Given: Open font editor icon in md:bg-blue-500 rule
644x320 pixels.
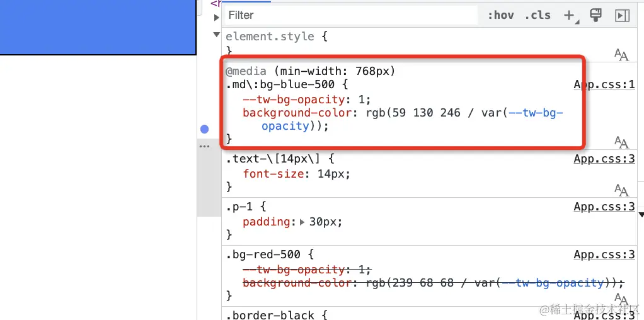Looking at the screenshot, I should [x=621, y=142].
